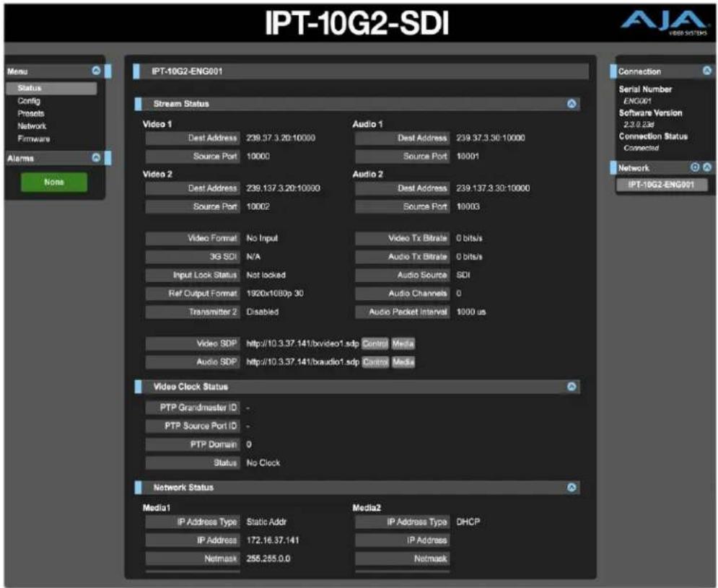This screenshot has width=718, height=588.
Task: Collapse the Network Status section
Action: tap(572, 487)
